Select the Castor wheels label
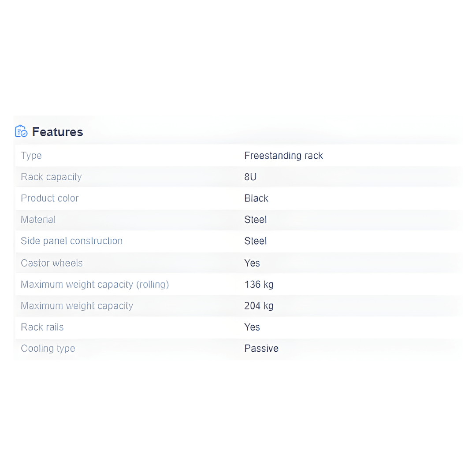Screen dimensions: 476x476 click(52, 263)
